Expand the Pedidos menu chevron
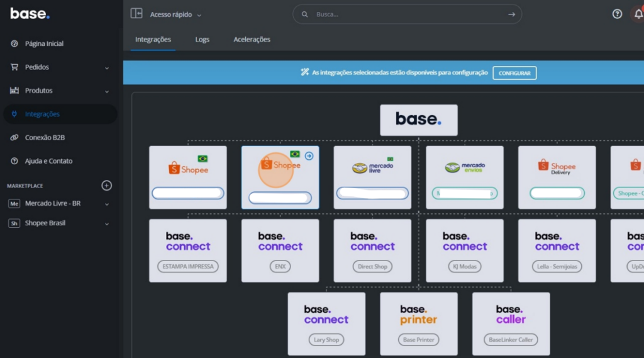This screenshot has height=358, width=644. 106,68
